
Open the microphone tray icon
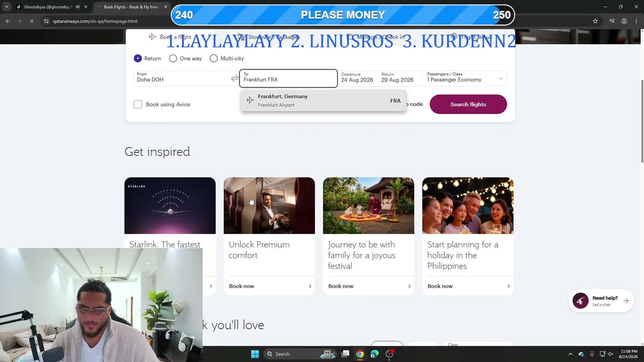[x=592, y=354]
